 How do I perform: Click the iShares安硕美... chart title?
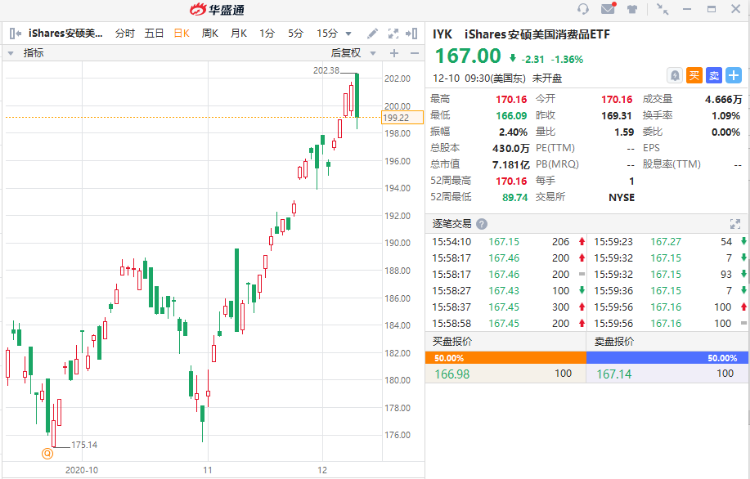pos(66,33)
